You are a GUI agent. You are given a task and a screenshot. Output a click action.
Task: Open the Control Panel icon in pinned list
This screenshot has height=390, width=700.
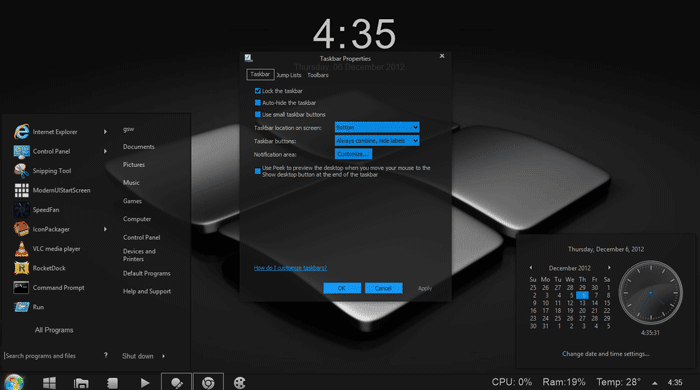coord(21,151)
